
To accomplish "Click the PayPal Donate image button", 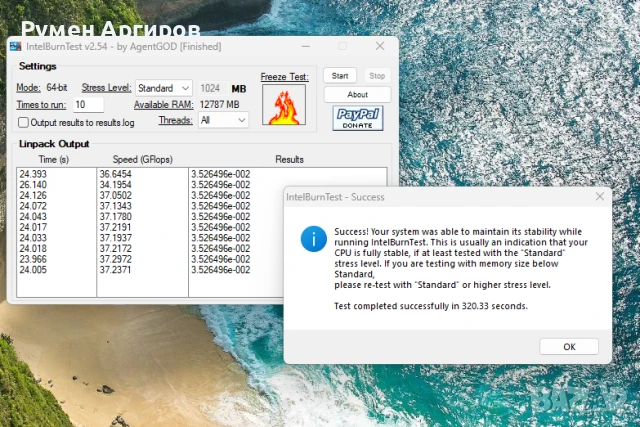I will 357,118.
